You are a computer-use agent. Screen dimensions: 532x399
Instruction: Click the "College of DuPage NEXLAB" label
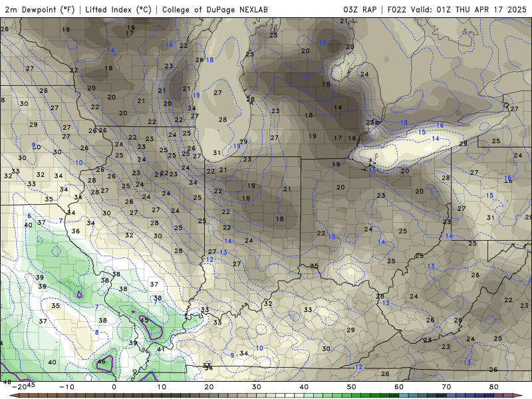pos(215,9)
